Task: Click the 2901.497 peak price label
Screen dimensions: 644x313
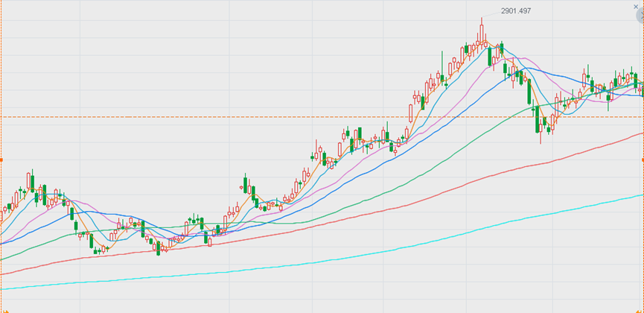Action: click(516, 11)
